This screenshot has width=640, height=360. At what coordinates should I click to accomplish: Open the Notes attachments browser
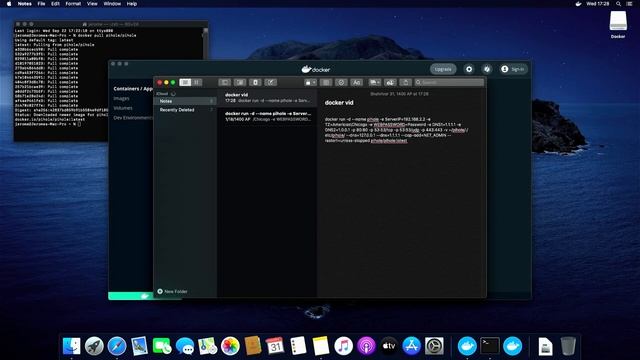coord(240,82)
